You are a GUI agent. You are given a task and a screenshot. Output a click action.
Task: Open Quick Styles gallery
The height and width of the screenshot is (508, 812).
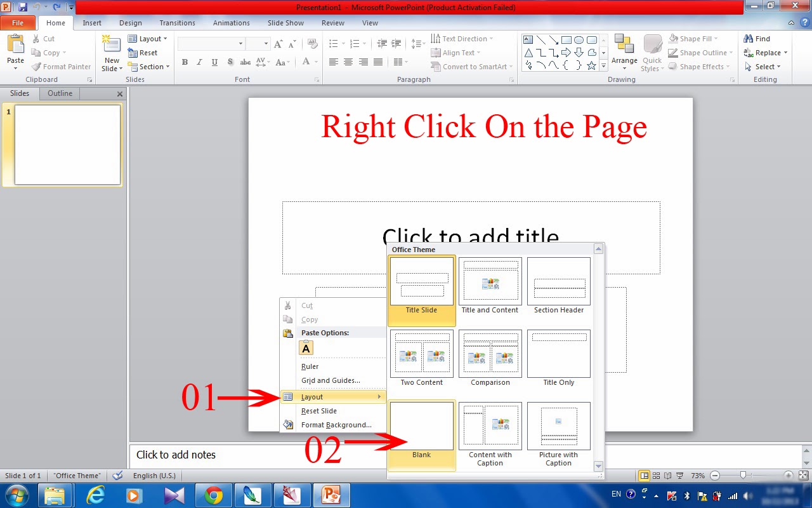652,53
